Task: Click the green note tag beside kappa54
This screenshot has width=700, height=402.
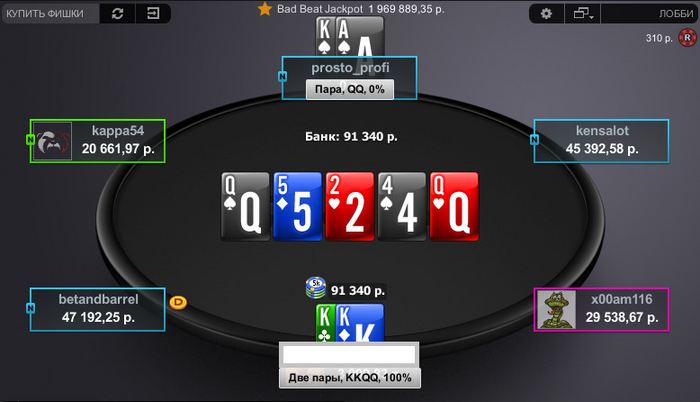Action: 30,140
